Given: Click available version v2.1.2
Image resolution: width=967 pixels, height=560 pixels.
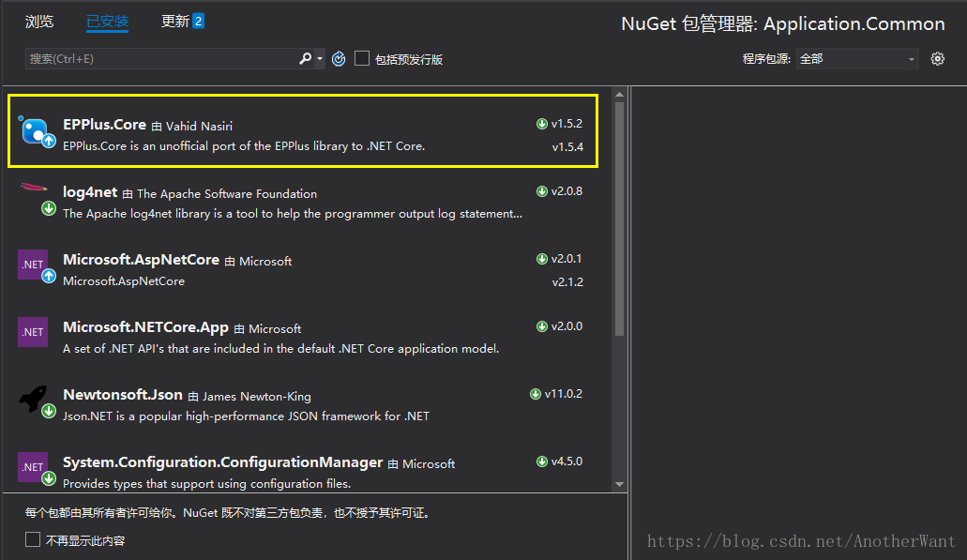Looking at the screenshot, I should click(567, 281).
